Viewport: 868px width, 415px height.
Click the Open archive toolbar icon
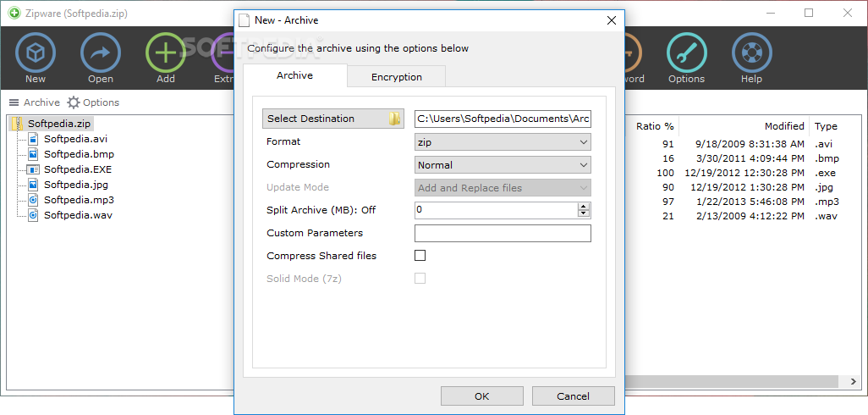[x=101, y=53]
